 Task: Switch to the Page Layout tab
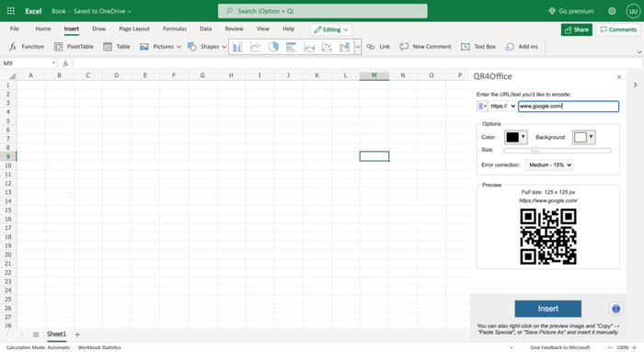[134, 28]
